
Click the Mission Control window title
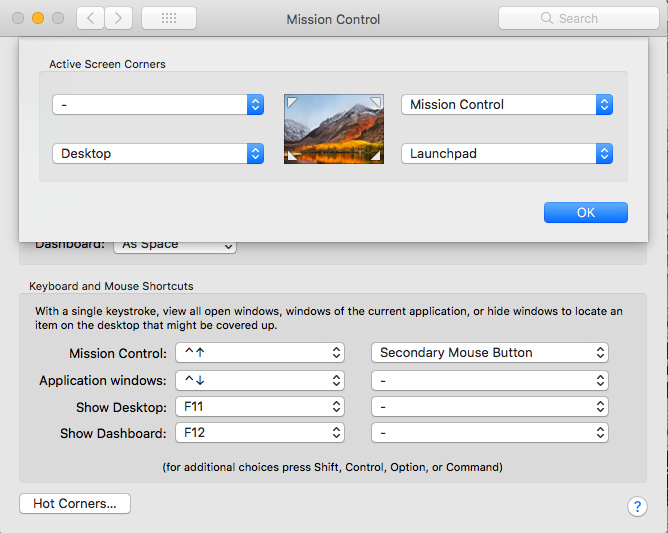click(x=333, y=19)
